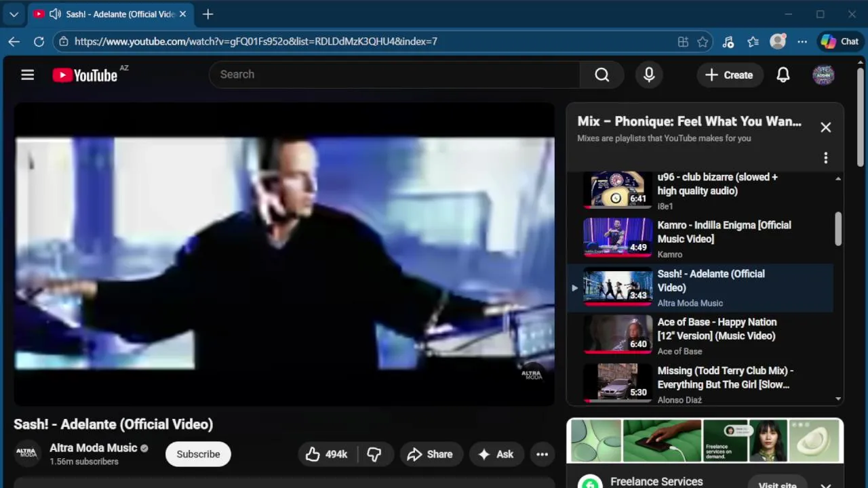The width and height of the screenshot is (868, 488).
Task: Click Visit site on the ad
Action: point(777,485)
